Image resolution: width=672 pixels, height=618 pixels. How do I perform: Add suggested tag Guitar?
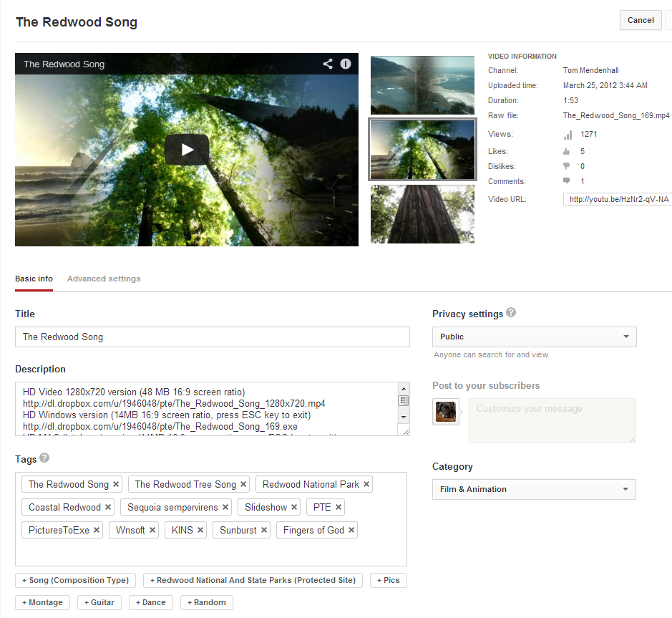click(x=99, y=602)
